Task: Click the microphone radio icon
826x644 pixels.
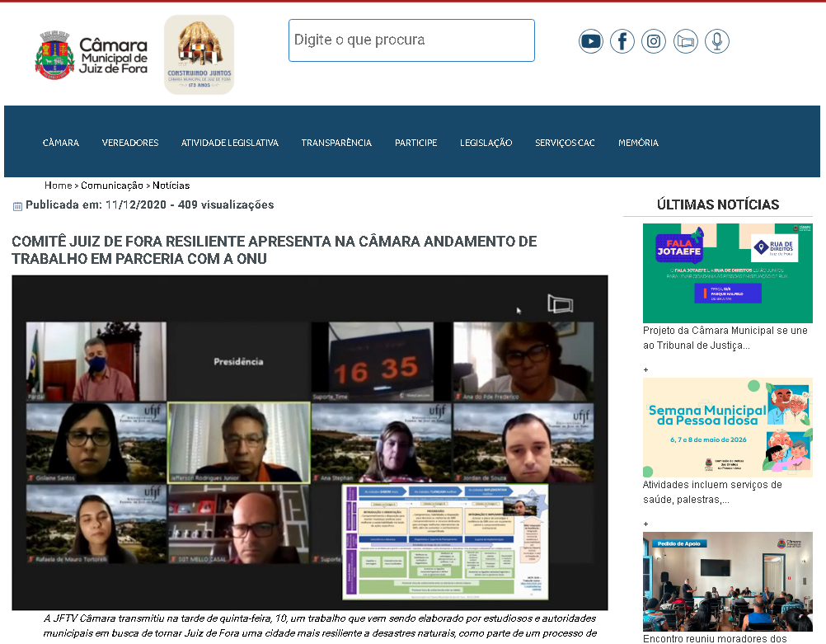Action: tap(717, 41)
